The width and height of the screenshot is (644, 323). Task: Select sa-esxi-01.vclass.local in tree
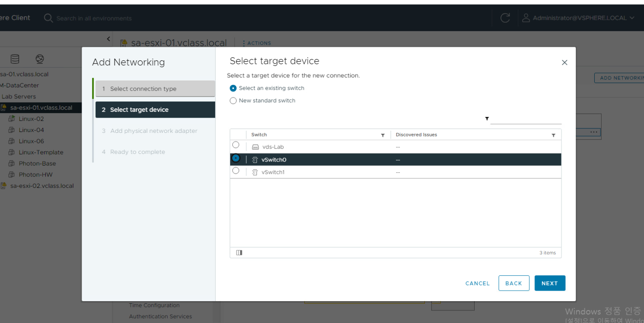coord(41,108)
